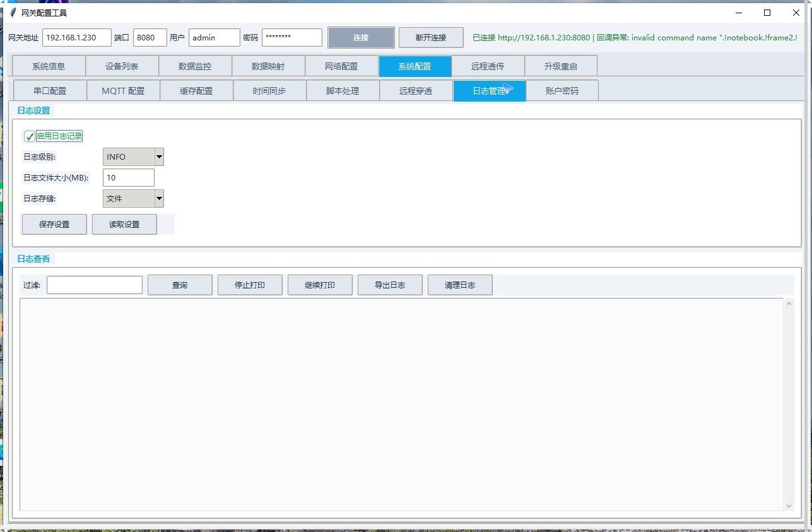Go to the 网络配置 tab
The height and width of the screenshot is (532, 812).
pos(341,66)
